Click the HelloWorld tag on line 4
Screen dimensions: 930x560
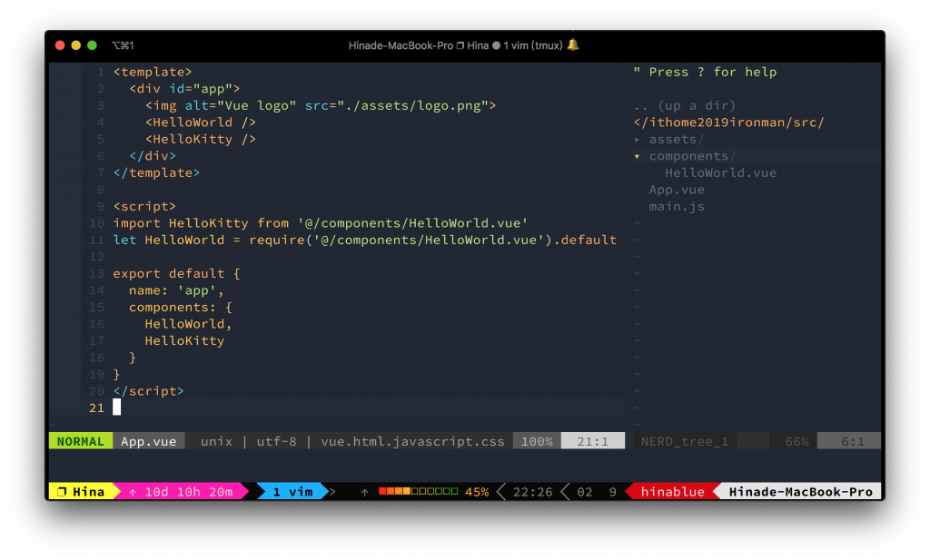point(201,123)
